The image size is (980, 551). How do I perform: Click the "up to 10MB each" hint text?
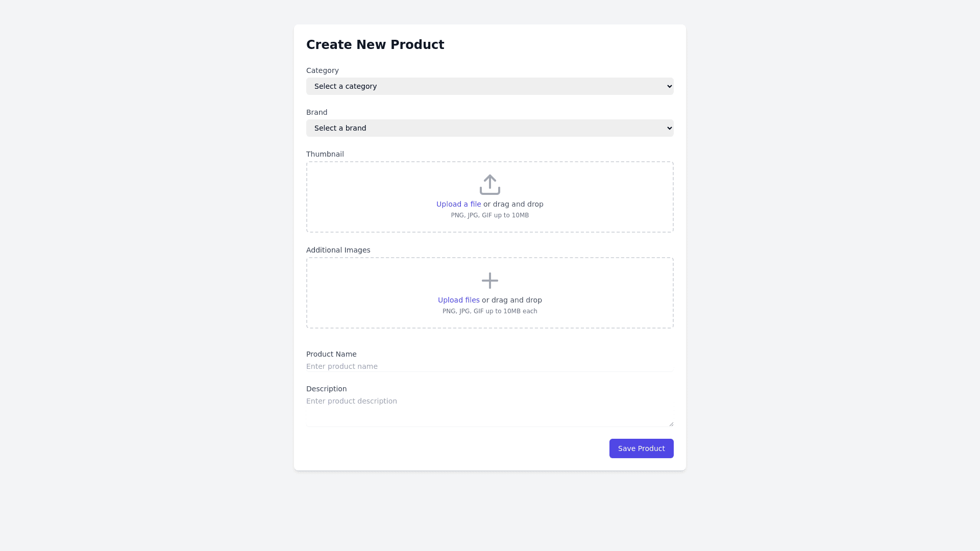tap(489, 311)
